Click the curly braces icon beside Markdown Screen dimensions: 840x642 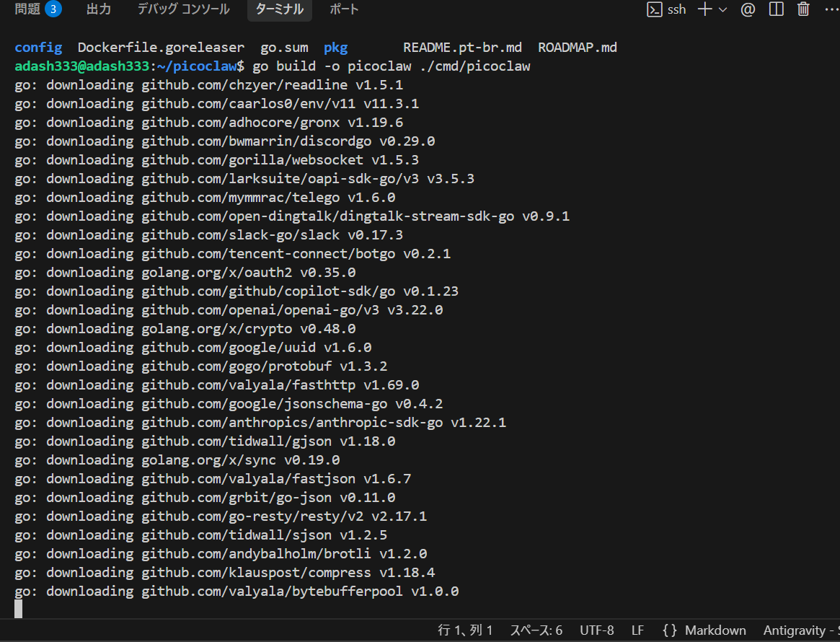670,630
